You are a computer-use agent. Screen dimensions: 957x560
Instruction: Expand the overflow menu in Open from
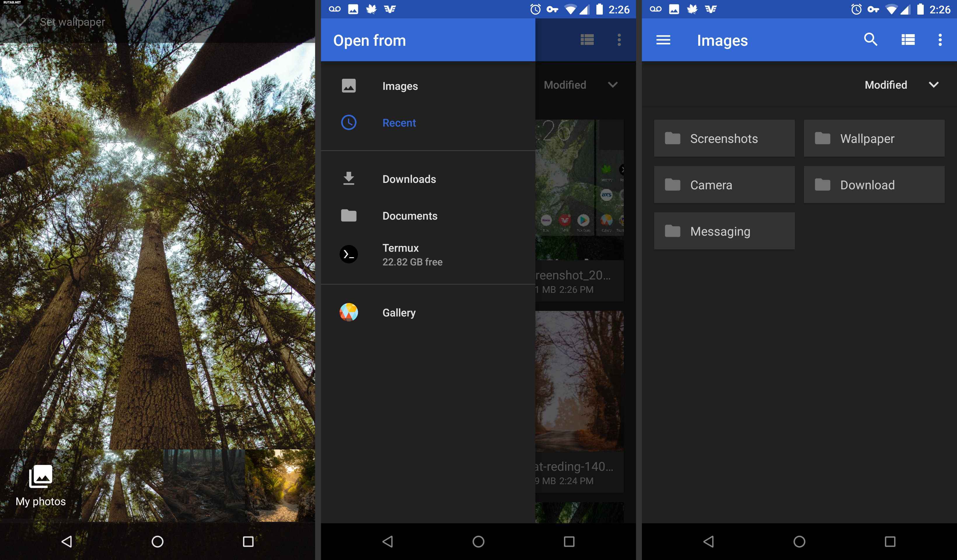click(618, 40)
